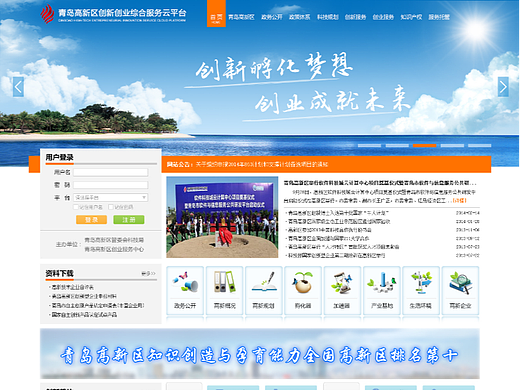
Task: Tick the 记住用户名 checkbox
Action: coord(76,207)
